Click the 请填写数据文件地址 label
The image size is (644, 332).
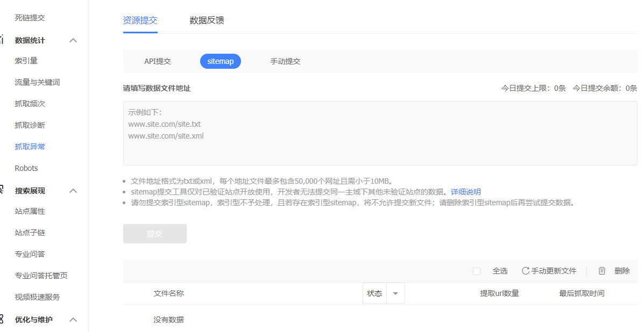coord(157,89)
